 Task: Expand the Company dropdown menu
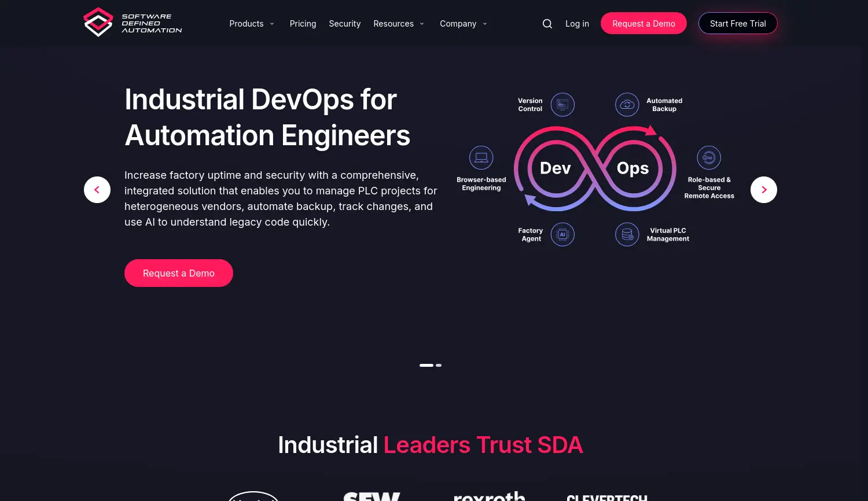pos(463,24)
